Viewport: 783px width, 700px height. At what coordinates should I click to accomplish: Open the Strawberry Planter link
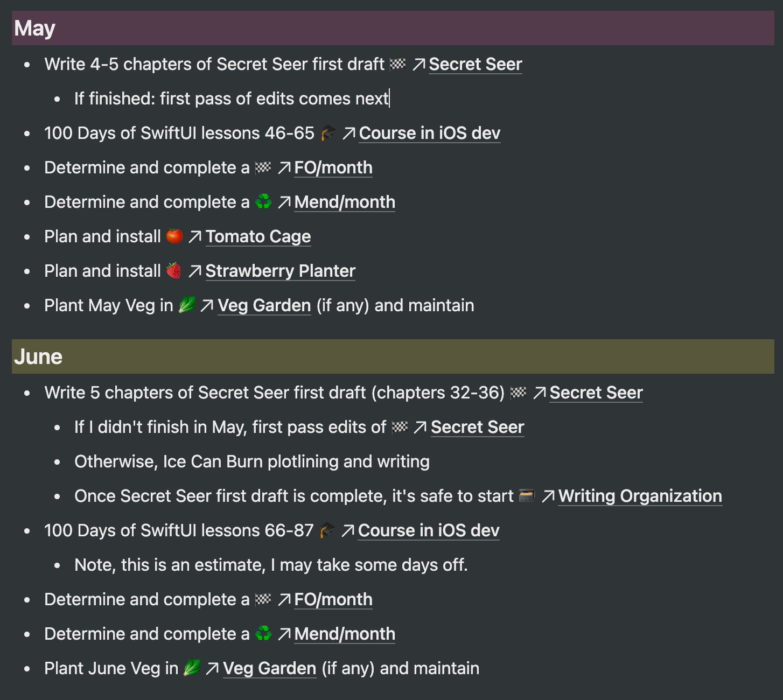[x=281, y=271]
